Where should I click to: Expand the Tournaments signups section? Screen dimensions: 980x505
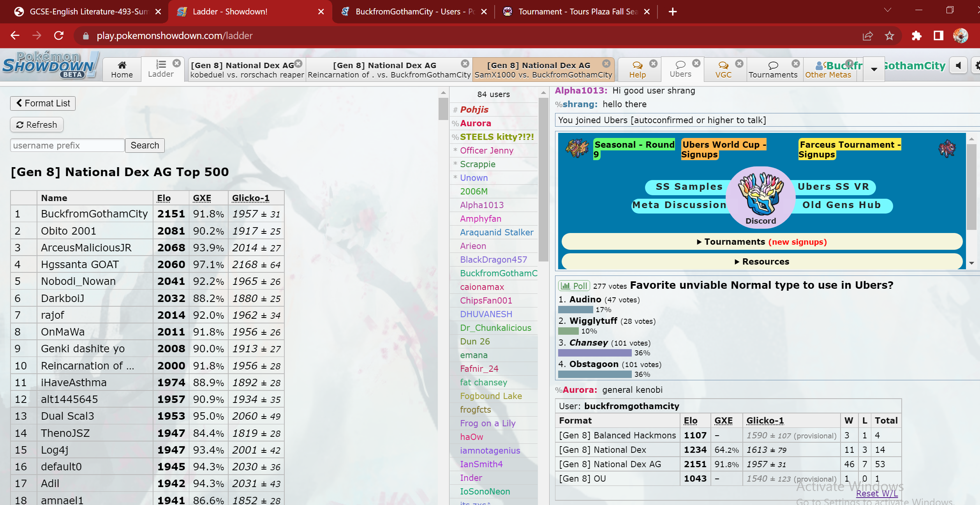[762, 241]
